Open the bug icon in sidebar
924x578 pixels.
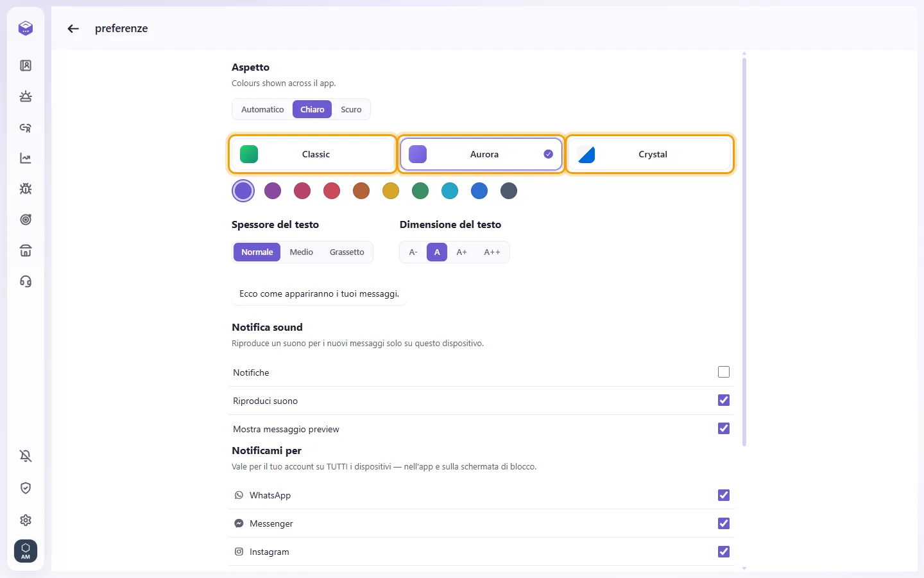point(26,189)
